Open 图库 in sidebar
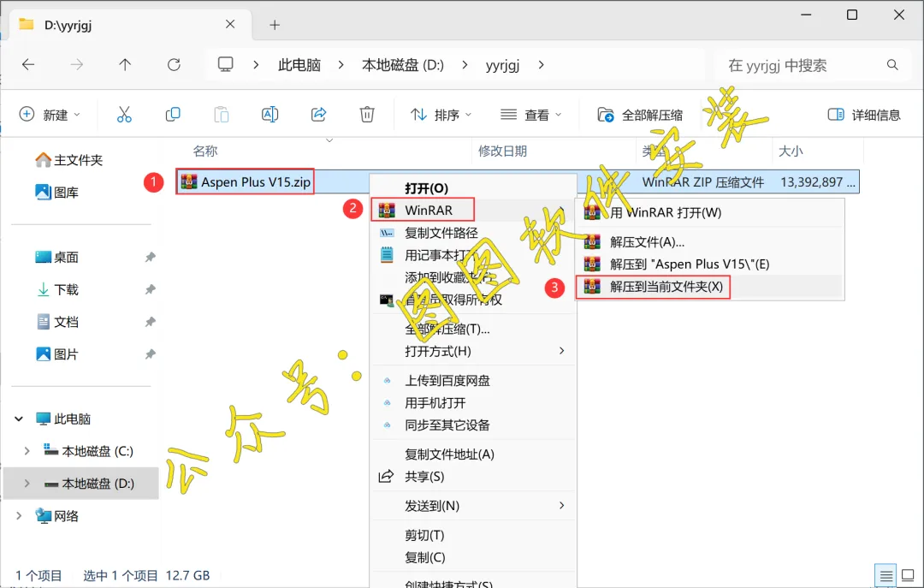This screenshot has height=588, width=924. coord(57,193)
